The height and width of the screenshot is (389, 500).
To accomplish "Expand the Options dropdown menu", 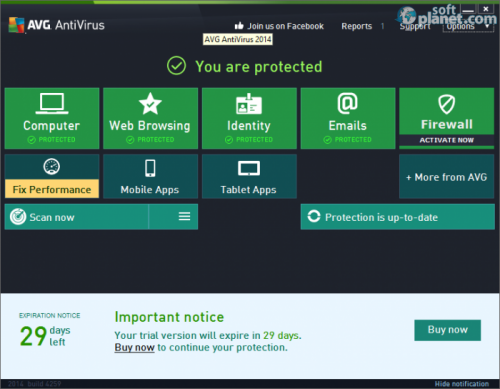I will point(468,26).
